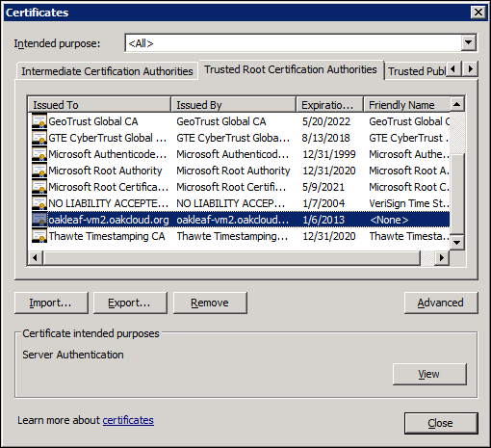
Task: Sort by the Expiration column header
Action: (330, 105)
